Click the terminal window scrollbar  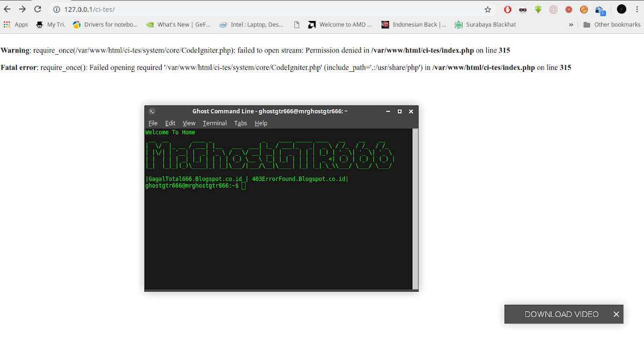tap(414, 209)
